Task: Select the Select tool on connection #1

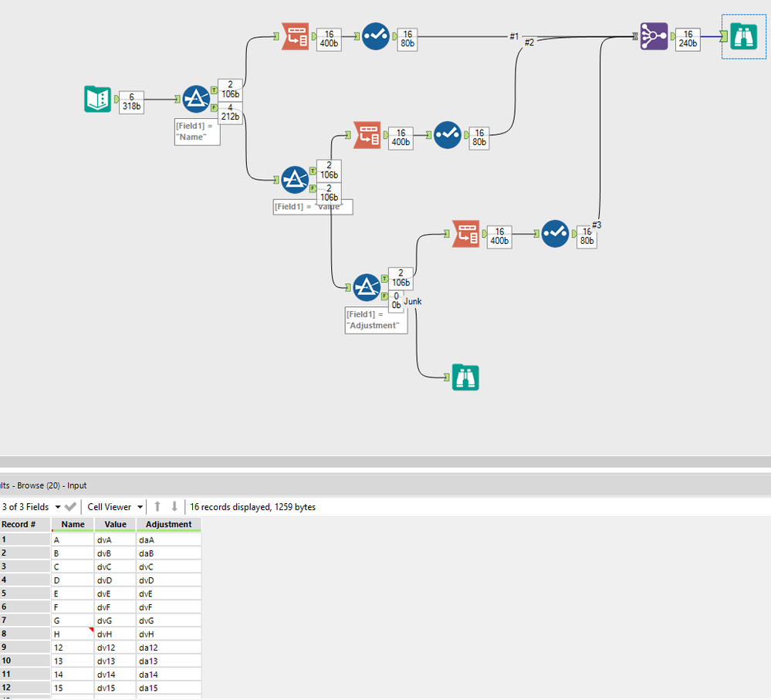Action: click(376, 36)
